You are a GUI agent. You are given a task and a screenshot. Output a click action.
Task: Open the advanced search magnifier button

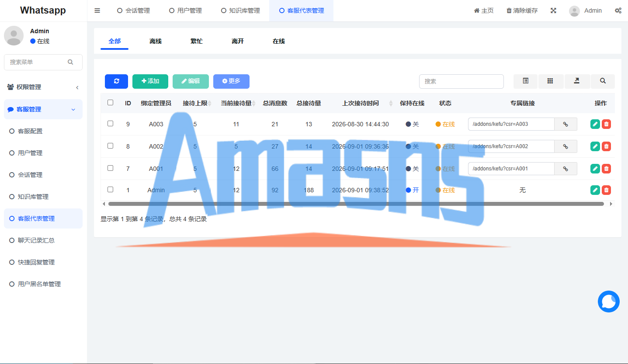(x=603, y=81)
